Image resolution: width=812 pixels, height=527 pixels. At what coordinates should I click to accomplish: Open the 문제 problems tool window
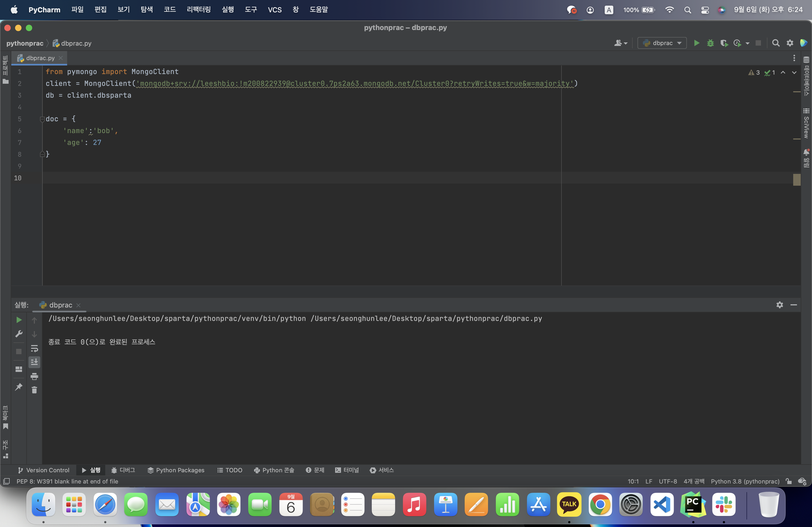(x=315, y=470)
